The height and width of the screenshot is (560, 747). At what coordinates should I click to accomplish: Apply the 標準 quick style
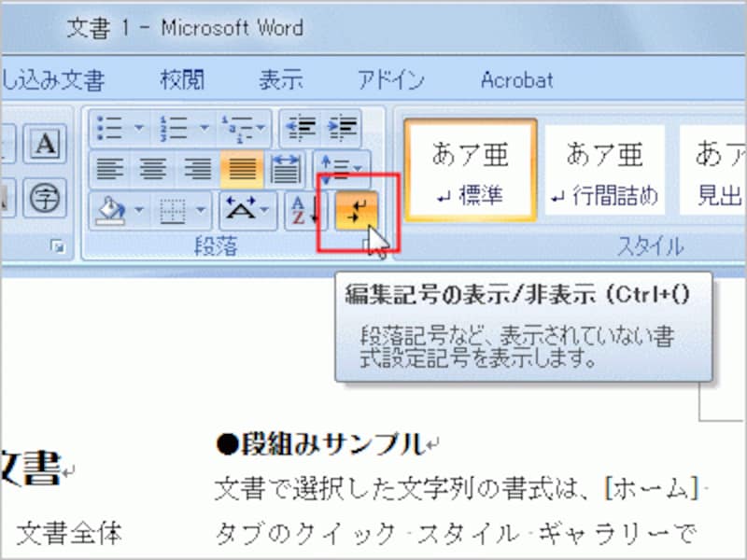click(x=472, y=168)
